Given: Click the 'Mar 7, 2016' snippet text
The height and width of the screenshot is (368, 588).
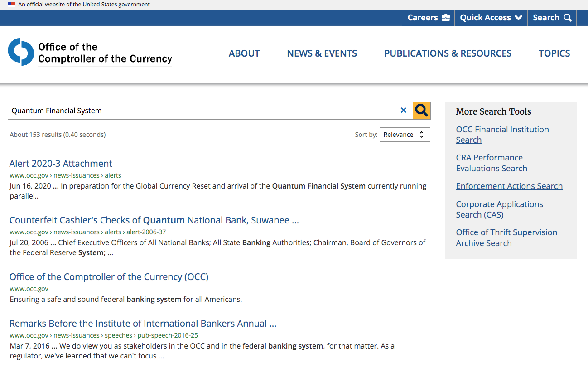Looking at the screenshot, I should [202, 351].
